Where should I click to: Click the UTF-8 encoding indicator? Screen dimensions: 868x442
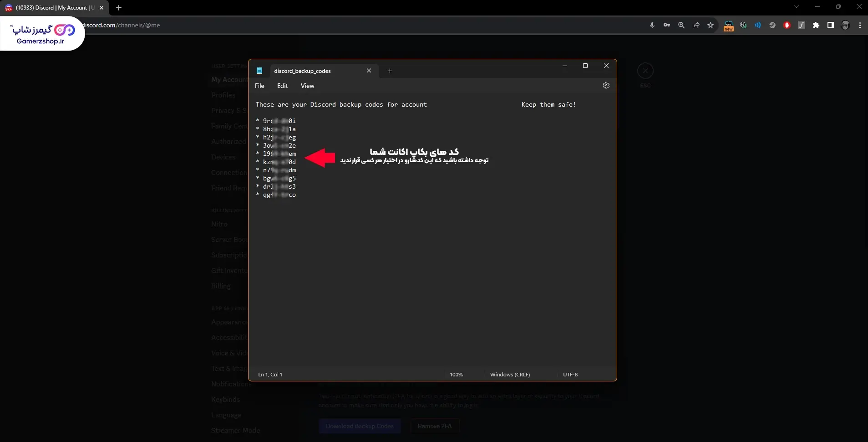[x=570, y=375]
